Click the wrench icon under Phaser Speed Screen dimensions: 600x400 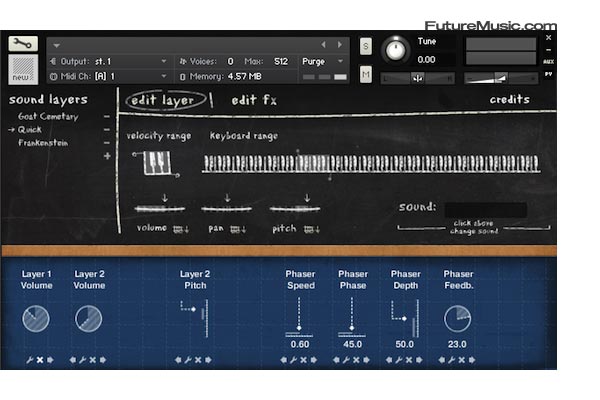(293, 360)
